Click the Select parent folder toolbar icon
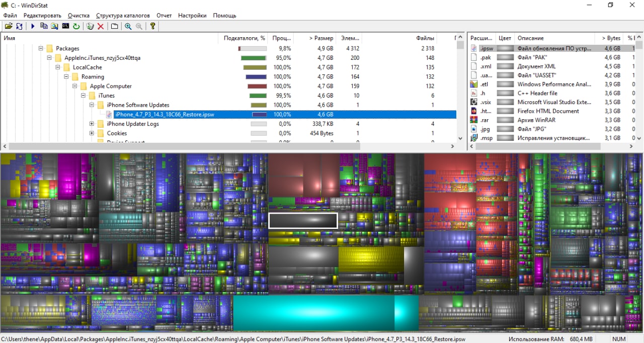 [115, 26]
